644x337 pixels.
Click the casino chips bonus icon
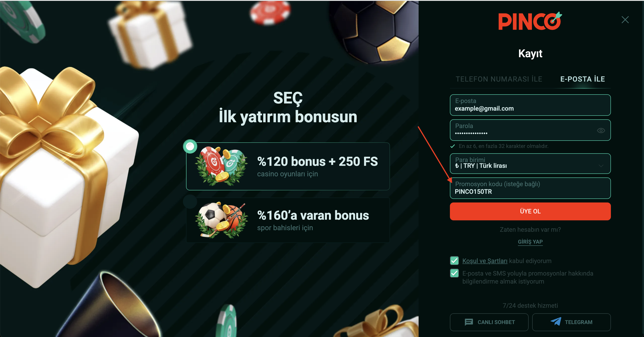click(222, 166)
